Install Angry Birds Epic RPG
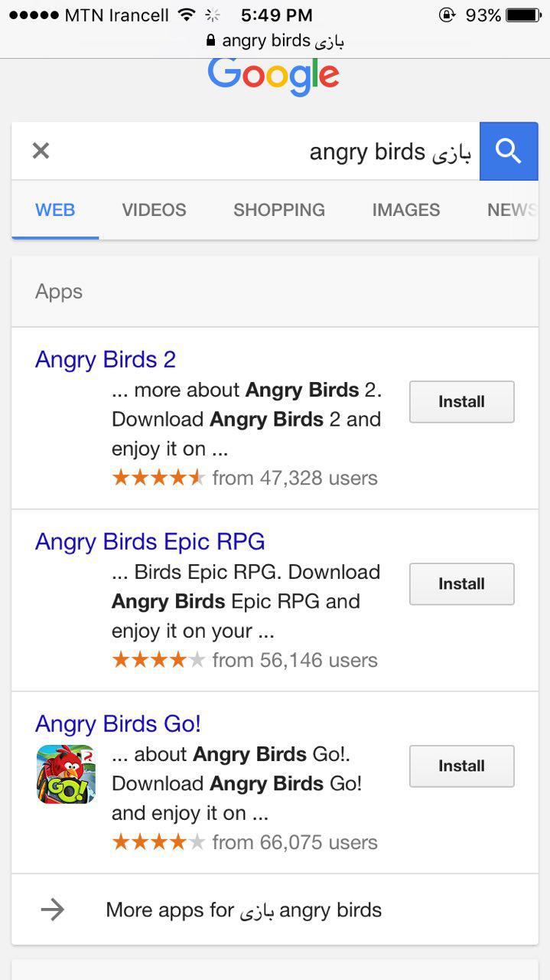 click(x=461, y=583)
